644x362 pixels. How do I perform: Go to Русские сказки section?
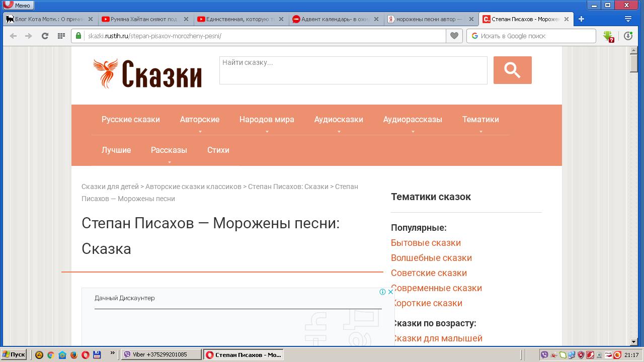click(131, 120)
